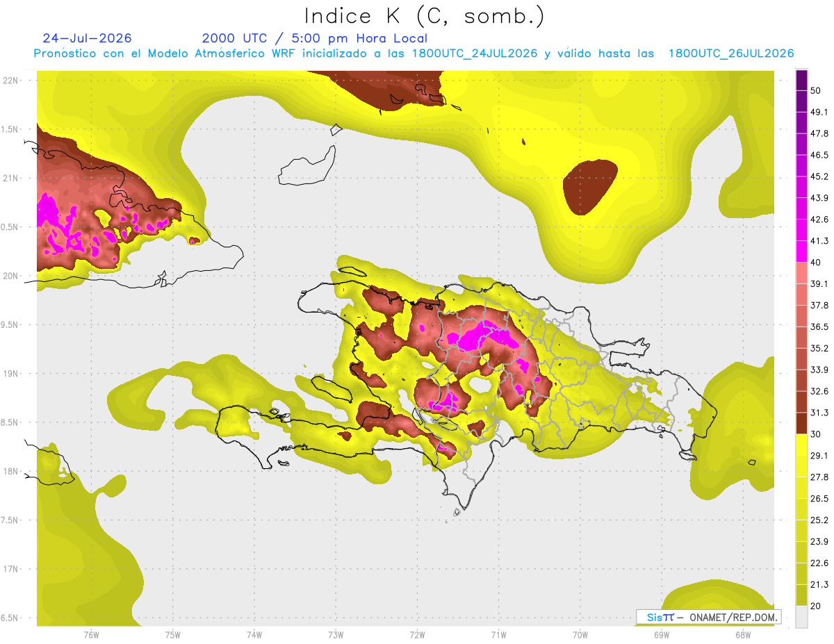Click the longitude axis label '69W'
The image size is (834, 644).
tap(662, 634)
